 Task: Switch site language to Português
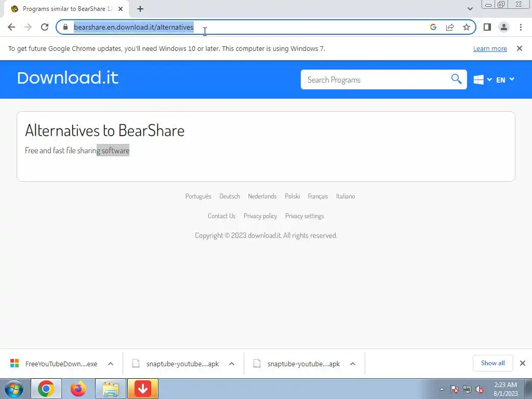[x=198, y=196]
